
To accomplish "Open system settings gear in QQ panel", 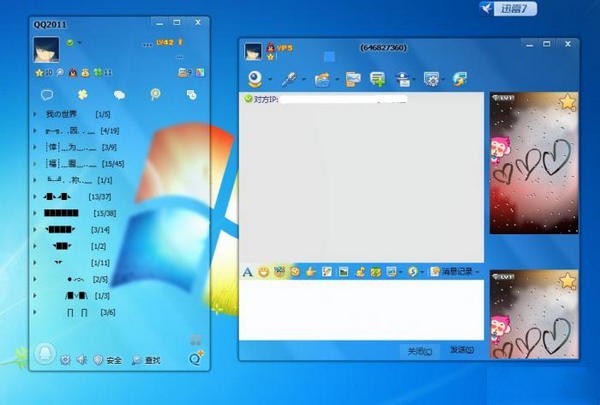I will pyautogui.click(x=66, y=360).
